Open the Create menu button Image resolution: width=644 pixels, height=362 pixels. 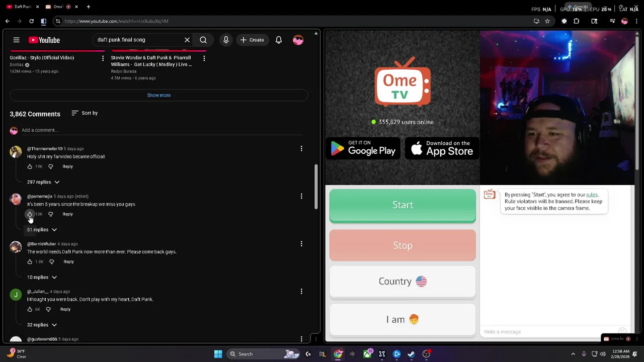coord(252,40)
